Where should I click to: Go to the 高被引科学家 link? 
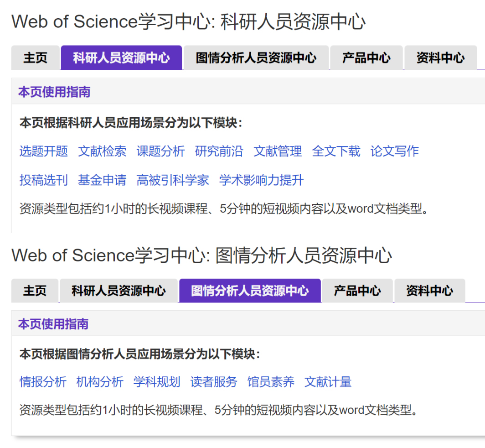pos(173,180)
